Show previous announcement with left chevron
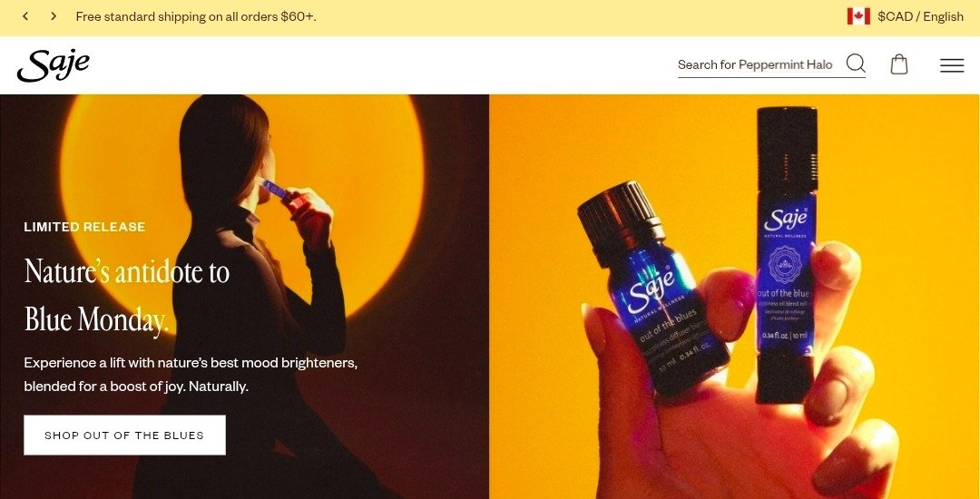The image size is (980, 499). [x=25, y=16]
